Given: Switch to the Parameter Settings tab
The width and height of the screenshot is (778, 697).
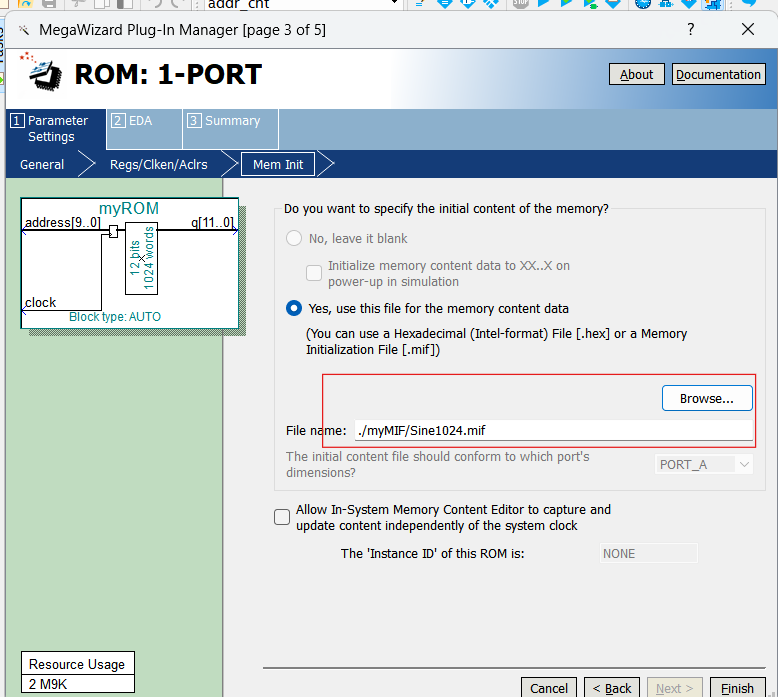Looking at the screenshot, I should (56, 128).
